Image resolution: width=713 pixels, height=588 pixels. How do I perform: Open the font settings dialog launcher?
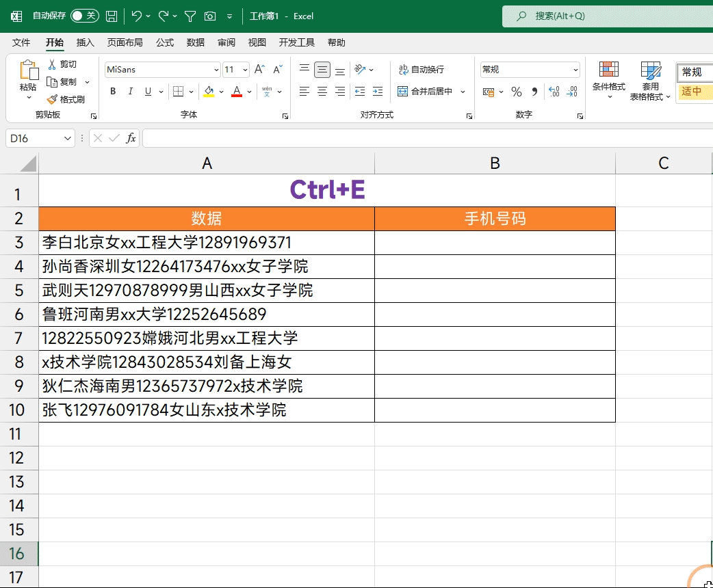coord(285,116)
